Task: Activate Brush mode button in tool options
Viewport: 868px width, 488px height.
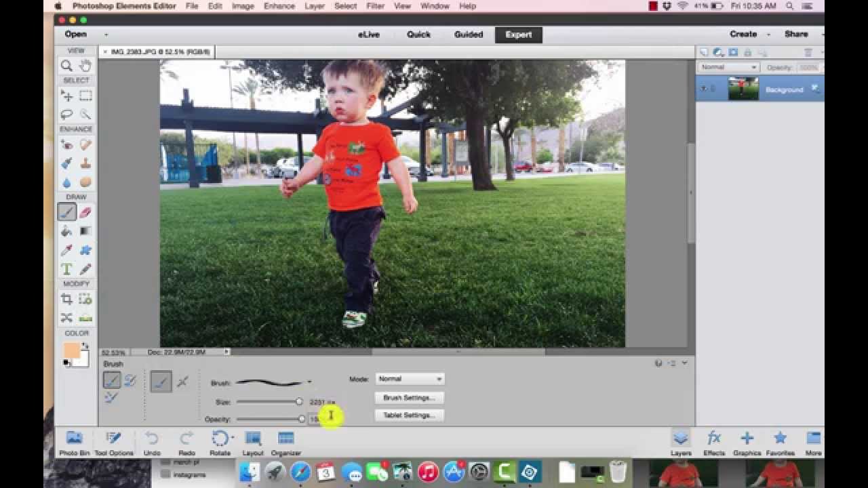Action: click(161, 382)
